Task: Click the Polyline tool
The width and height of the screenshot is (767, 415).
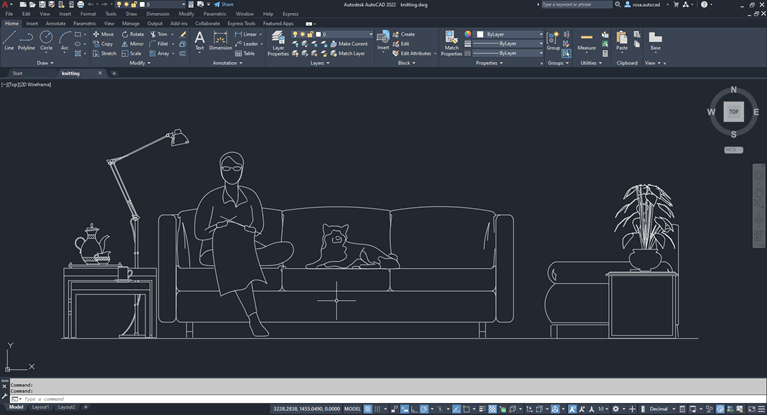Action: pyautogui.click(x=26, y=40)
